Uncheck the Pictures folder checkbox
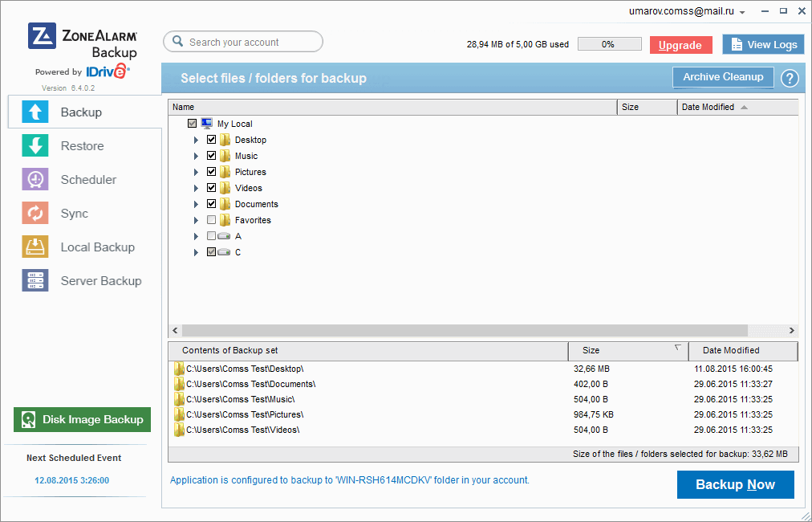This screenshot has width=812, height=522. point(211,172)
